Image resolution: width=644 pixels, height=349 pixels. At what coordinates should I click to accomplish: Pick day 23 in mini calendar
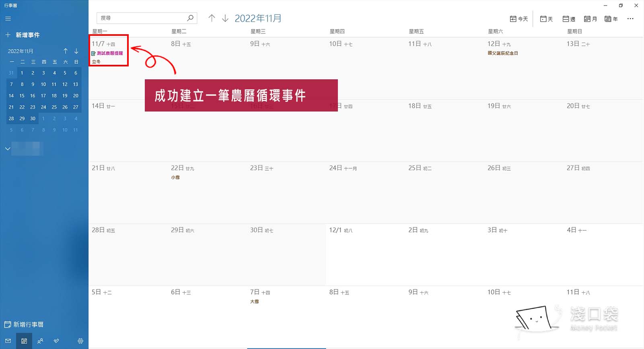coord(33,107)
